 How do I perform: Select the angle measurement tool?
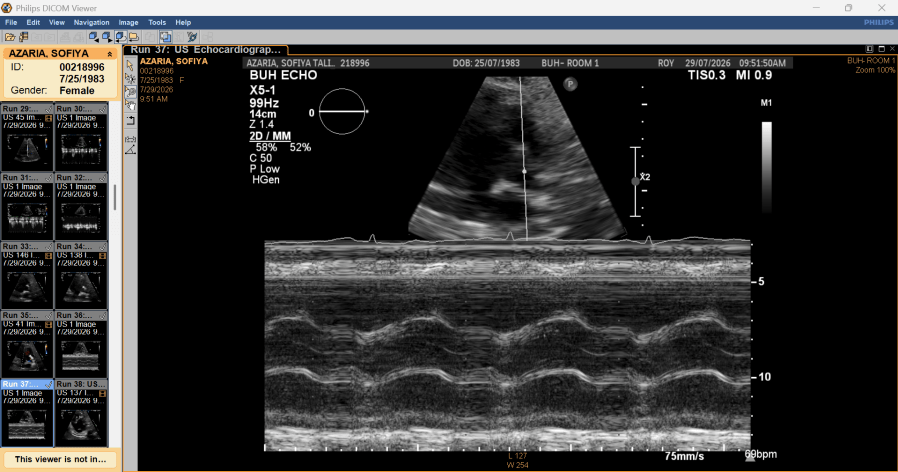[131, 150]
